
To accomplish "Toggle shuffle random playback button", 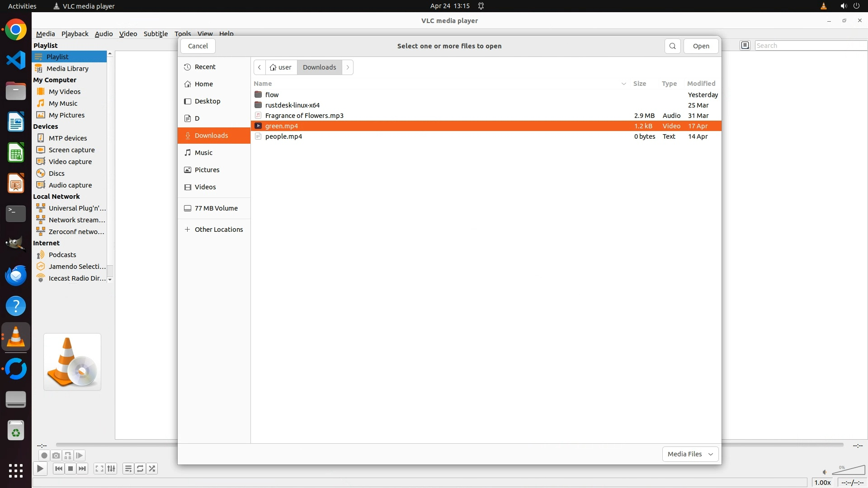I will pyautogui.click(x=152, y=469).
